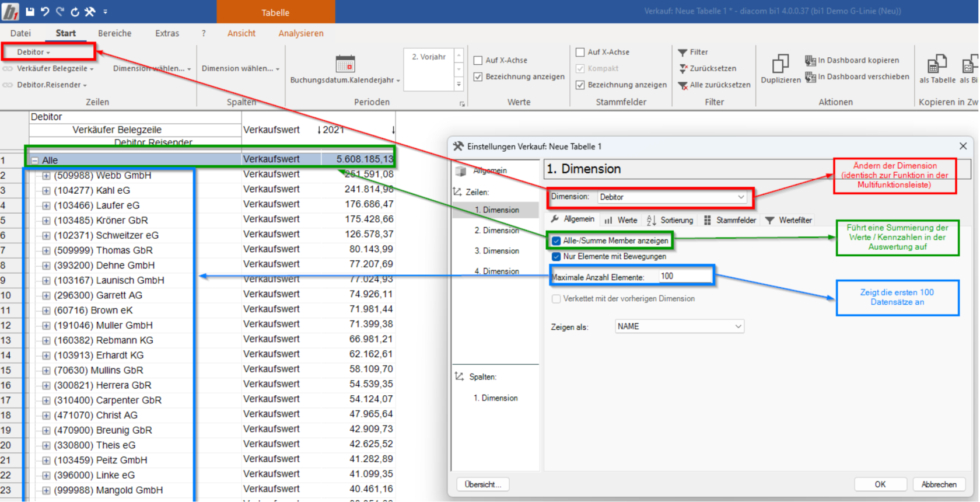Click the Maximale Anzahl Elemente field
The height and width of the screenshot is (502, 980).
pos(685,276)
